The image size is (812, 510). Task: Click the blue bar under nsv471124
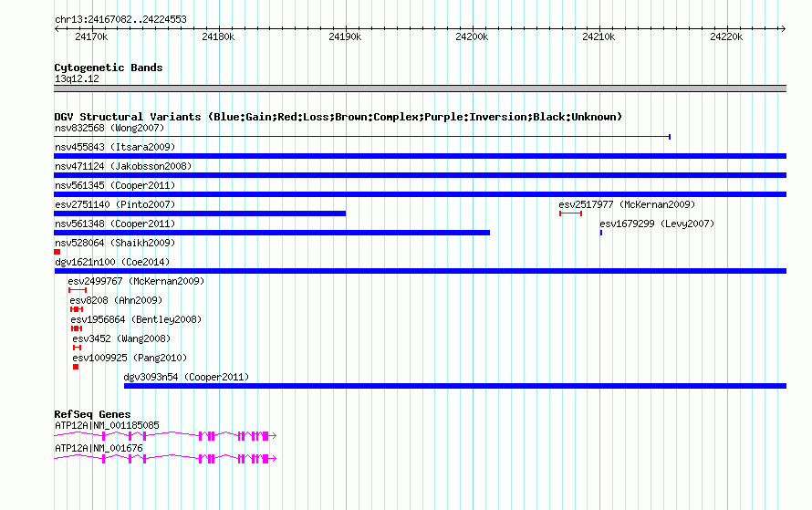click(420, 175)
